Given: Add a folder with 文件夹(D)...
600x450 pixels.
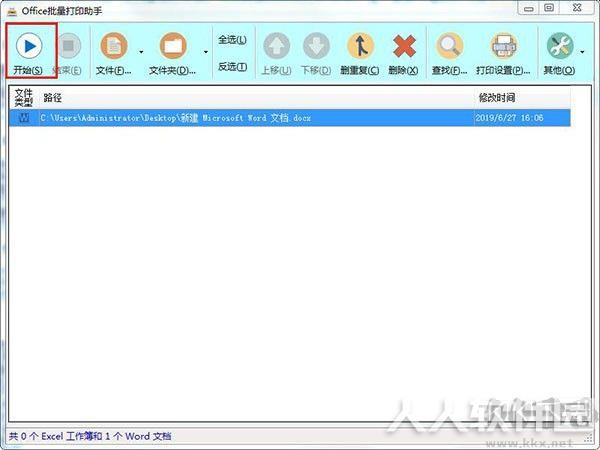Looking at the screenshot, I should [173, 53].
